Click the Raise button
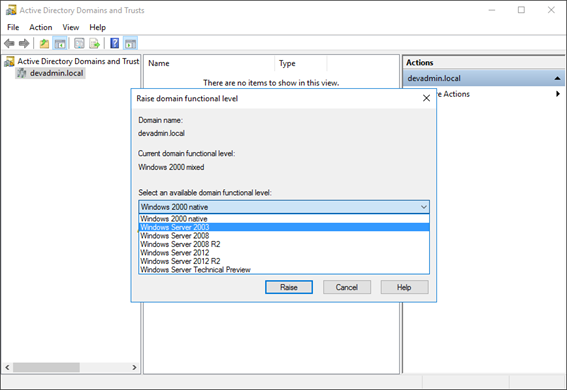Image resolution: width=567 pixels, height=390 pixels. point(289,287)
